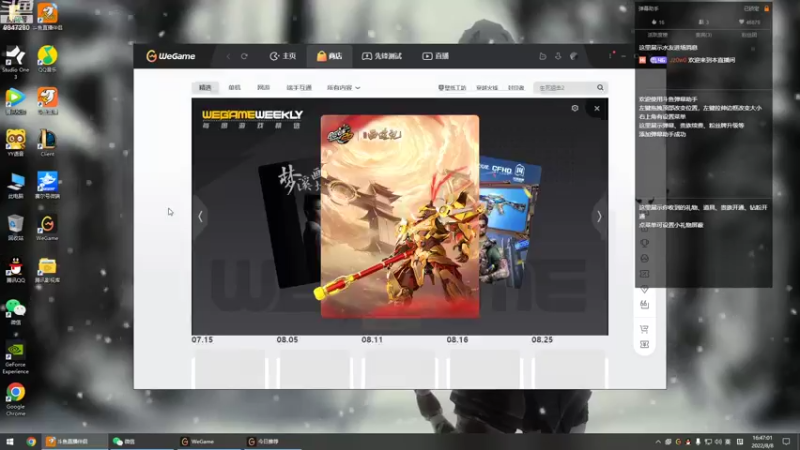Select the 精选 featured sub-tab
Screen dimensions: 800x450
click(x=205, y=88)
